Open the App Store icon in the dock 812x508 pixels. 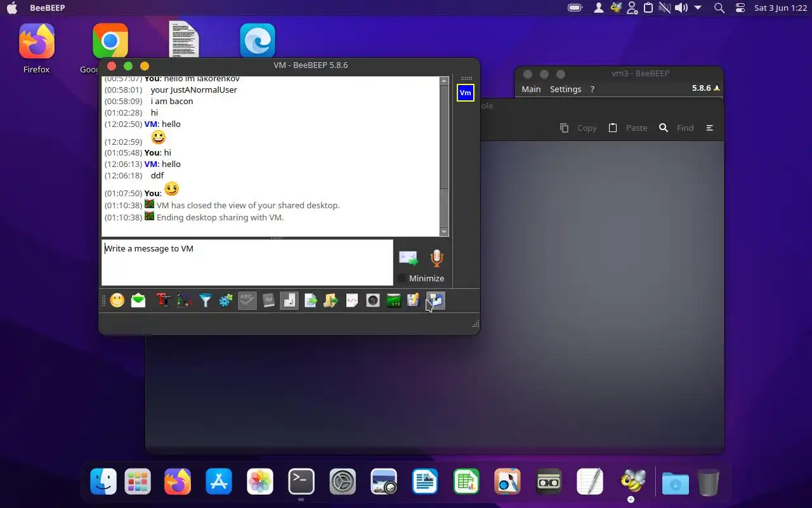(219, 482)
